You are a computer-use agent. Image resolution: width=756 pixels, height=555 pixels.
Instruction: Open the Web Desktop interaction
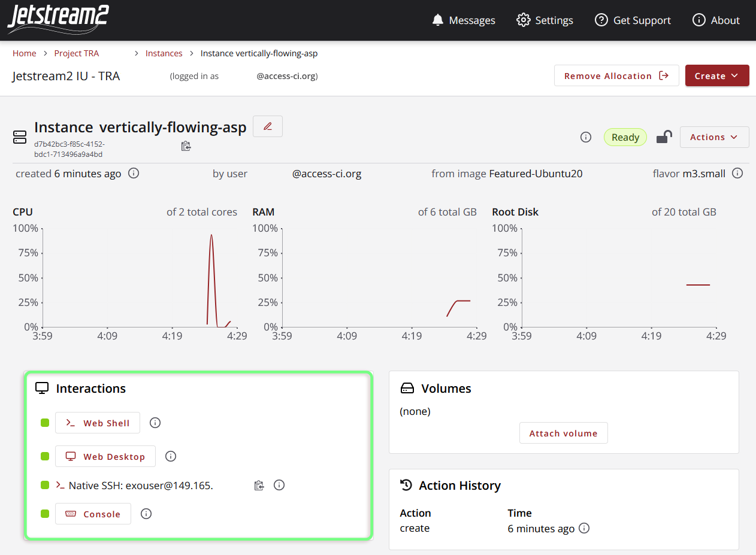pyautogui.click(x=105, y=456)
